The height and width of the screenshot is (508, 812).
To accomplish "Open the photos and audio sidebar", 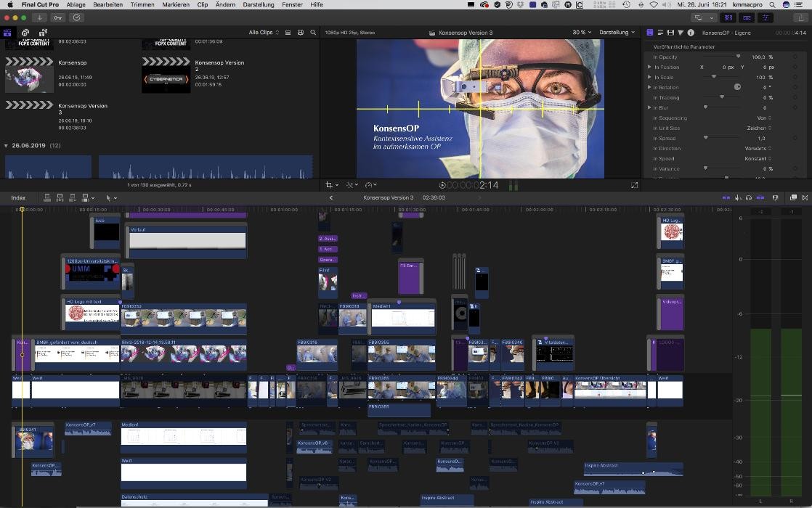I will pos(25,33).
